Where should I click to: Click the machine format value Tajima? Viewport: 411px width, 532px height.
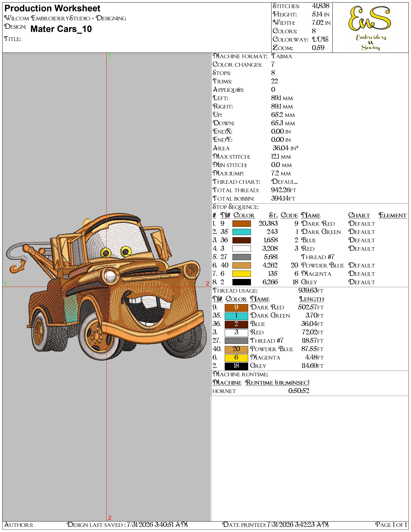(281, 56)
